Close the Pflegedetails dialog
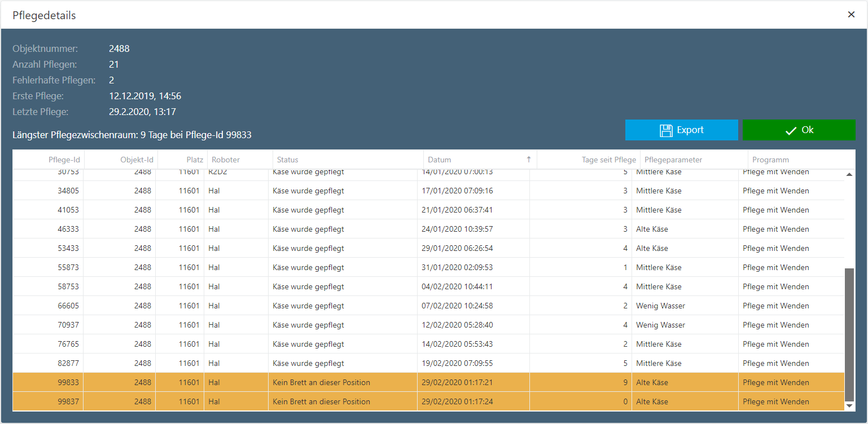Screen dimensions: 868x424 point(851,15)
